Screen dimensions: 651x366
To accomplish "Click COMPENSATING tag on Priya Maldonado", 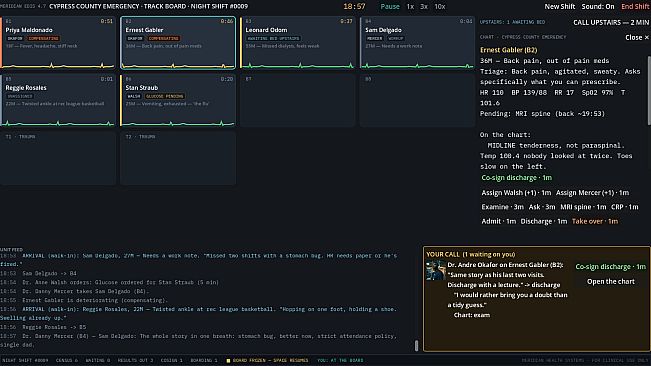I will click(44, 39).
